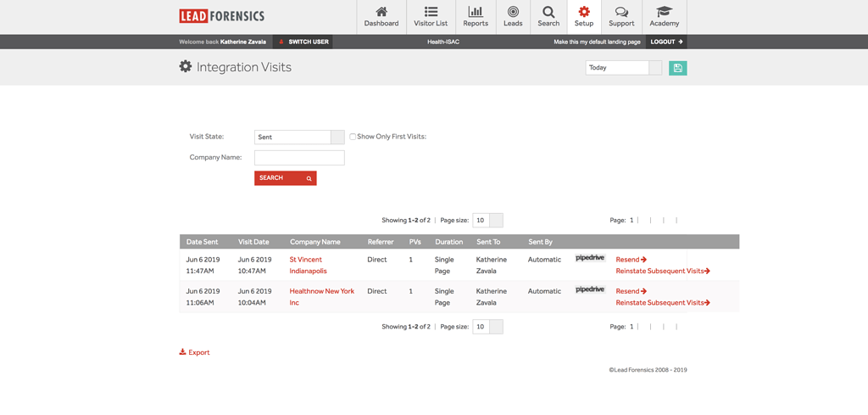The height and width of the screenshot is (415, 868).
Task: Open St Vincent Indianapolis company link
Action: coord(309,266)
